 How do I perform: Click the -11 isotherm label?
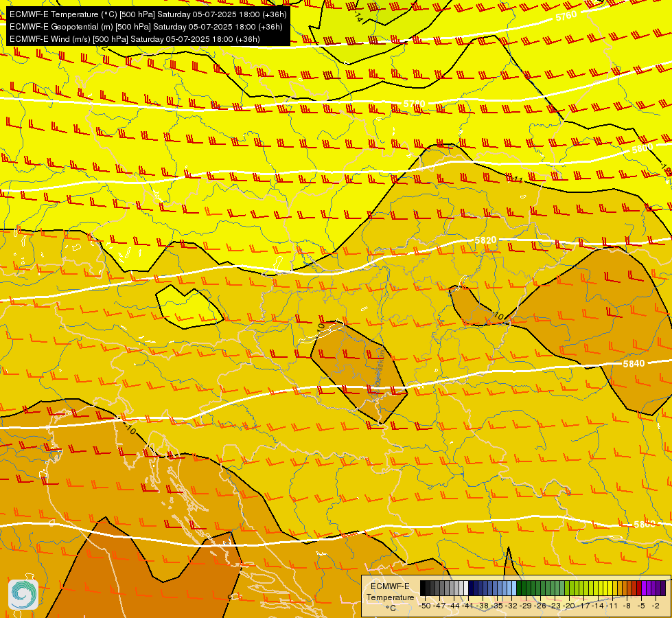[x=518, y=179]
